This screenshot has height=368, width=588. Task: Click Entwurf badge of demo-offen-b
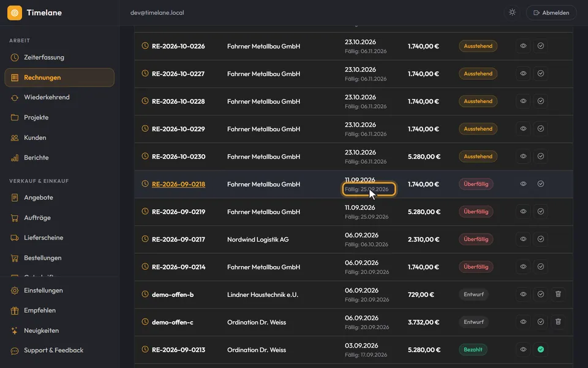point(473,294)
